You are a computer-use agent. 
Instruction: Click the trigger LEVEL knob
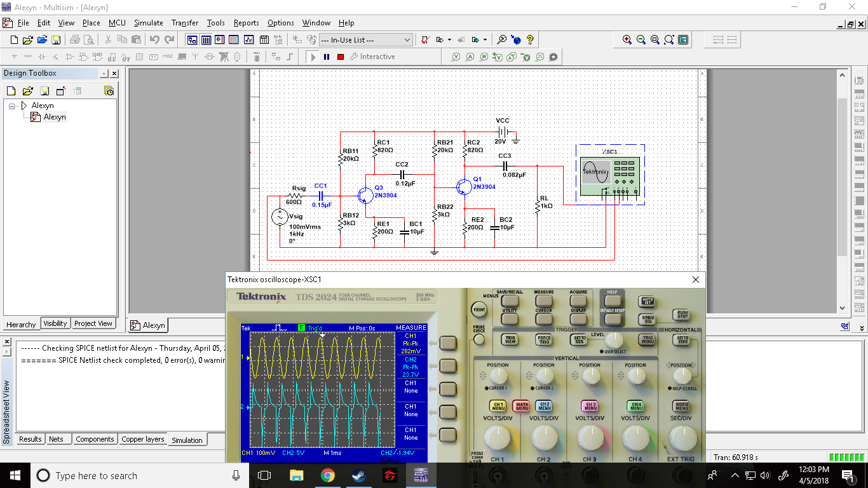(614, 339)
